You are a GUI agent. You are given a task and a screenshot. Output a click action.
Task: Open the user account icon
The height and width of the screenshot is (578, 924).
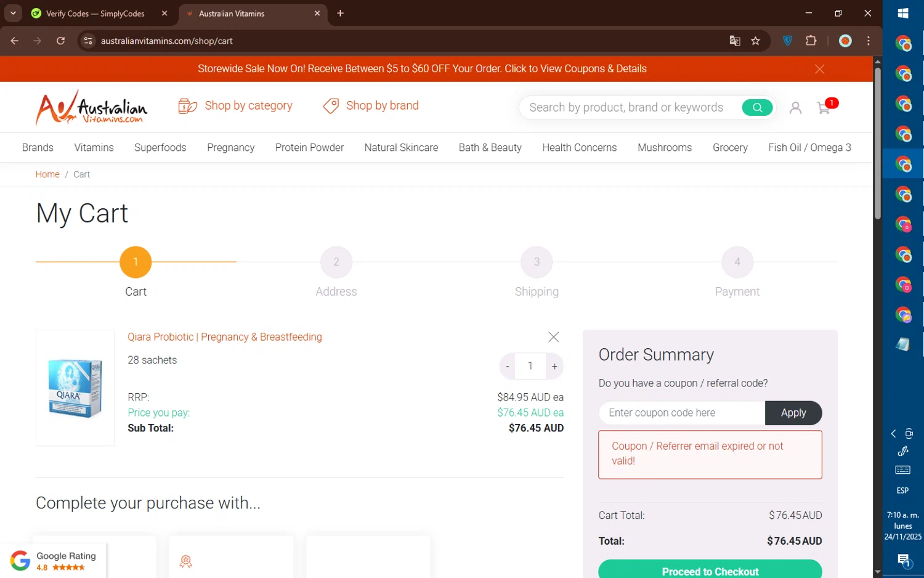click(x=795, y=108)
